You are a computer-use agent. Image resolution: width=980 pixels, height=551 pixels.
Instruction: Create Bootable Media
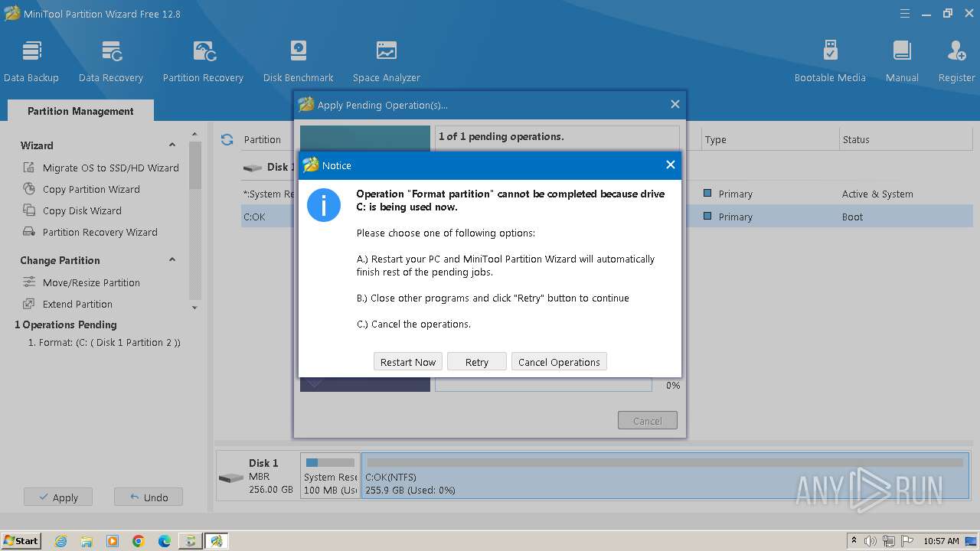pyautogui.click(x=830, y=61)
